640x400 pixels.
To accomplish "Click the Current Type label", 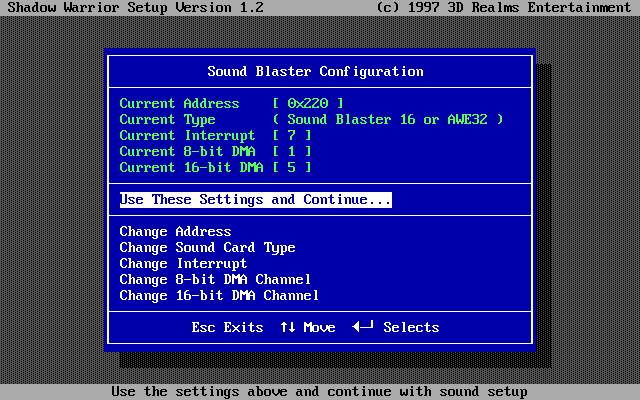I will [167, 120].
